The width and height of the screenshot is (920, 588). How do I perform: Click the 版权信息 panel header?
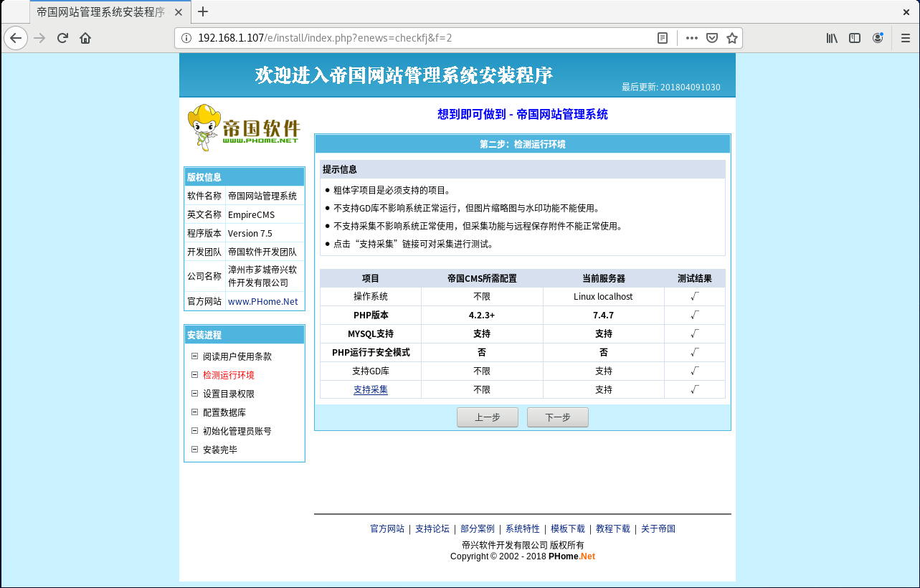(x=245, y=177)
